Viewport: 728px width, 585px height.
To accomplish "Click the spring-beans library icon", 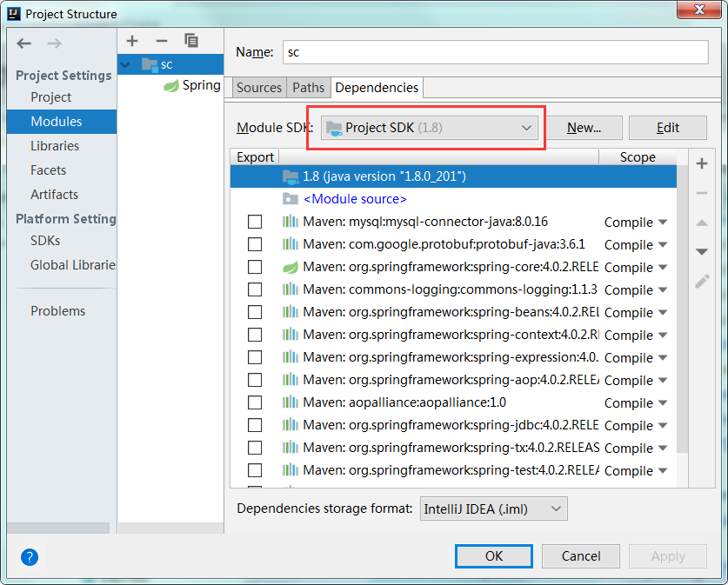I will (x=291, y=312).
